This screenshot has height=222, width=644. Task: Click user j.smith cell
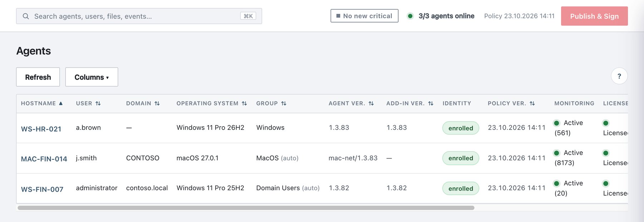point(86,158)
